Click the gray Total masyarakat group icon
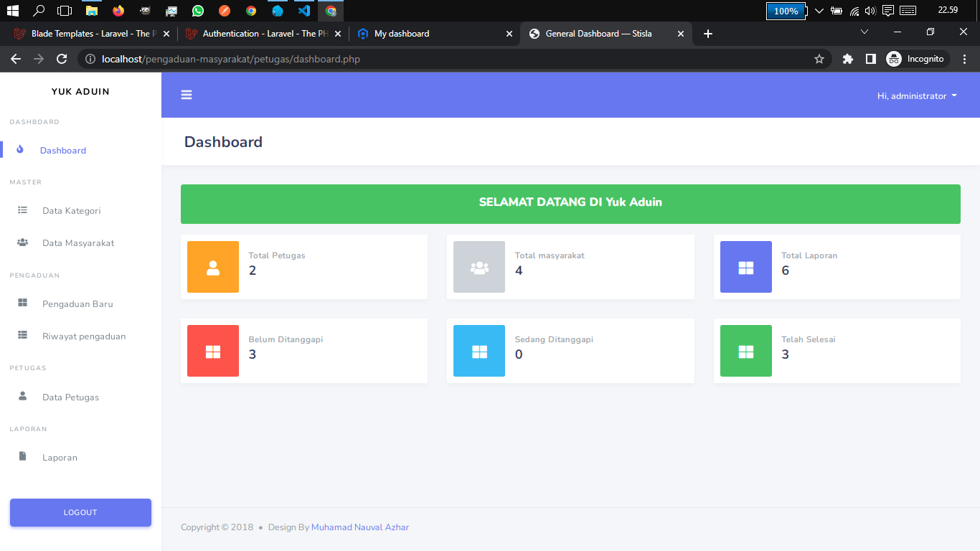The height and width of the screenshot is (551, 980). [x=479, y=267]
